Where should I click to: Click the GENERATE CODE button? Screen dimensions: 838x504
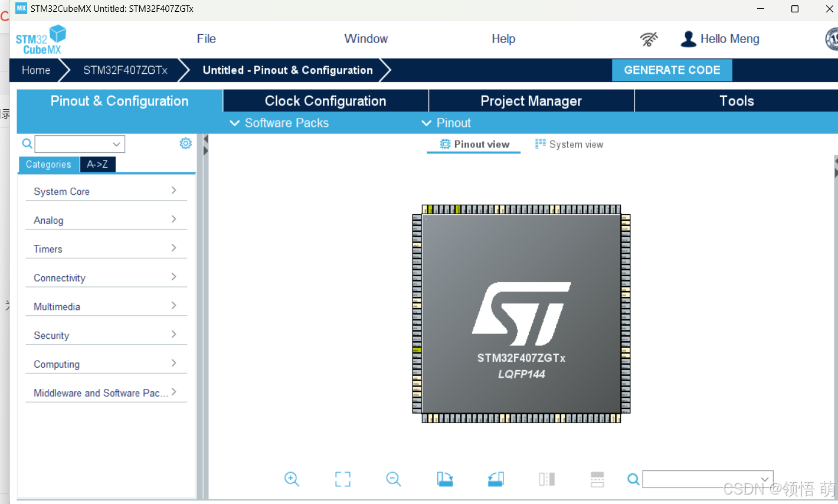(x=672, y=70)
